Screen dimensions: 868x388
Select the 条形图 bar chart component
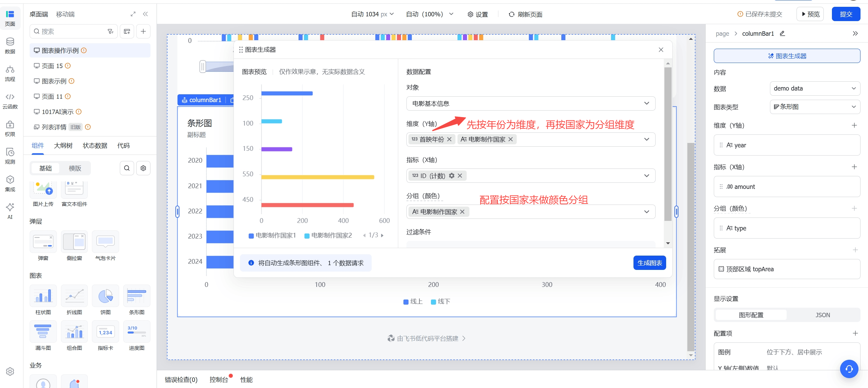click(x=136, y=300)
